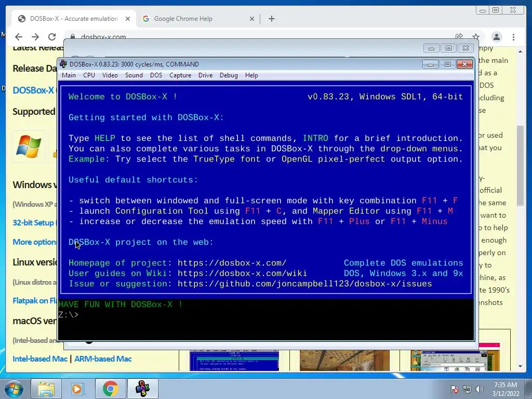Viewport: 532px width, 399px height.
Task: Go forward in Chrome
Action: pyautogui.click(x=35, y=37)
